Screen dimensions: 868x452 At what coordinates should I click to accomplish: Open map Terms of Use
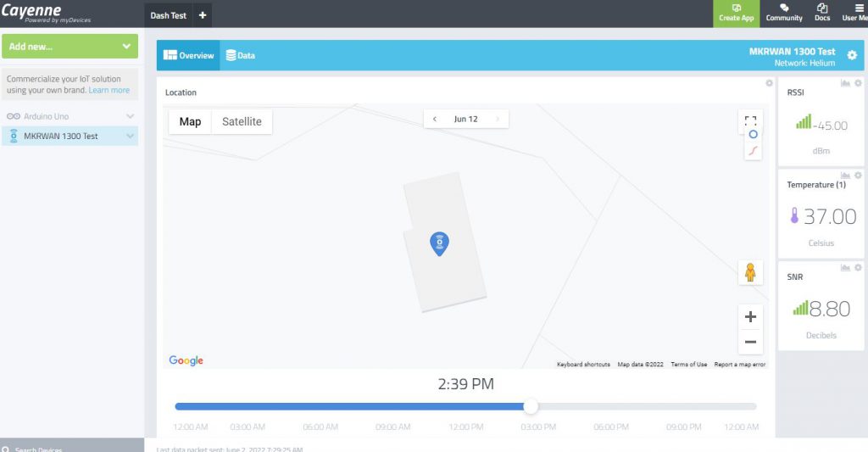688,365
